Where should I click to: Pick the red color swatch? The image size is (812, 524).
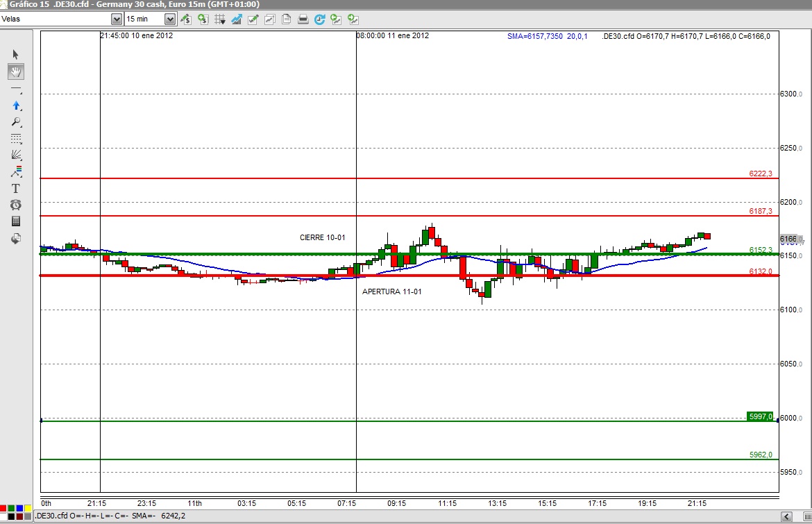[3, 509]
